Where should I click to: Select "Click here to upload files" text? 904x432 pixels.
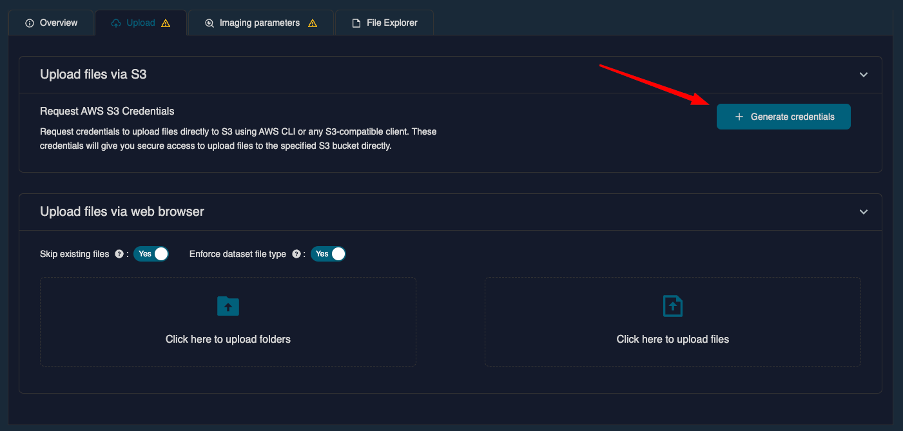tap(673, 339)
